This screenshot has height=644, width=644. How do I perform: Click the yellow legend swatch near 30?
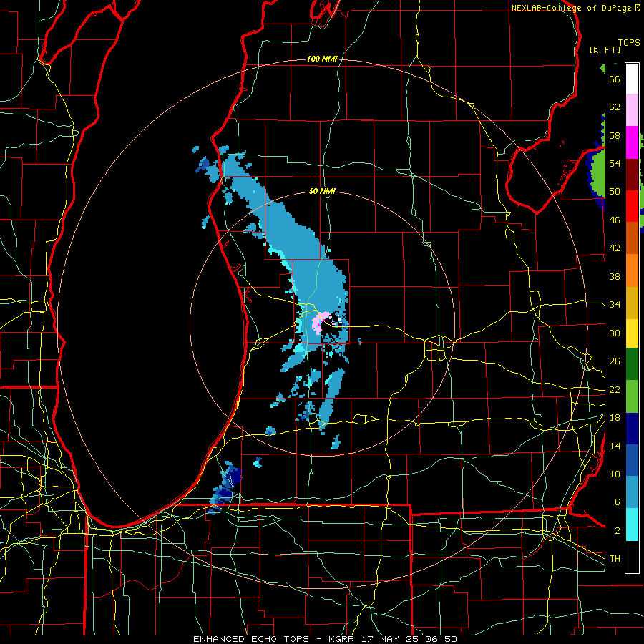(632, 333)
